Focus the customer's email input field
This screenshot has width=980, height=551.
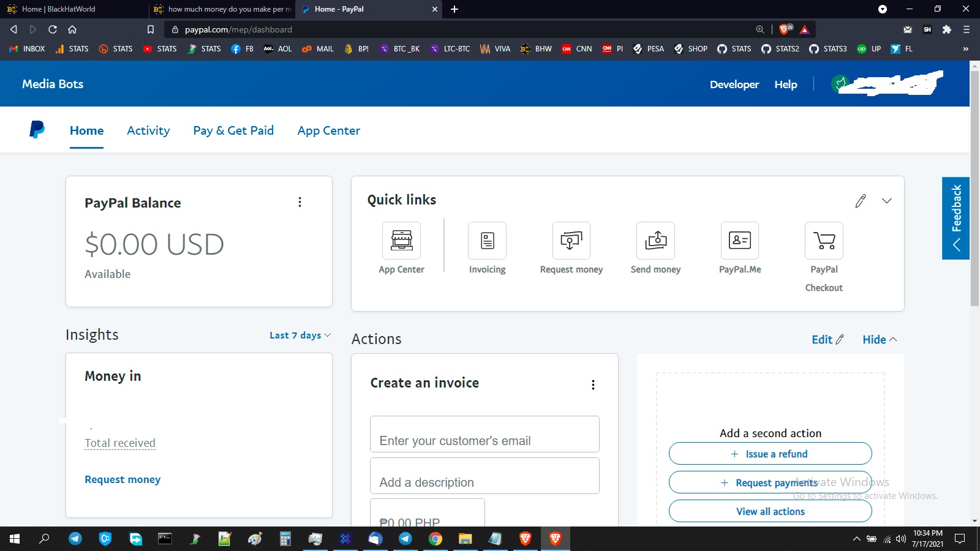click(x=484, y=434)
